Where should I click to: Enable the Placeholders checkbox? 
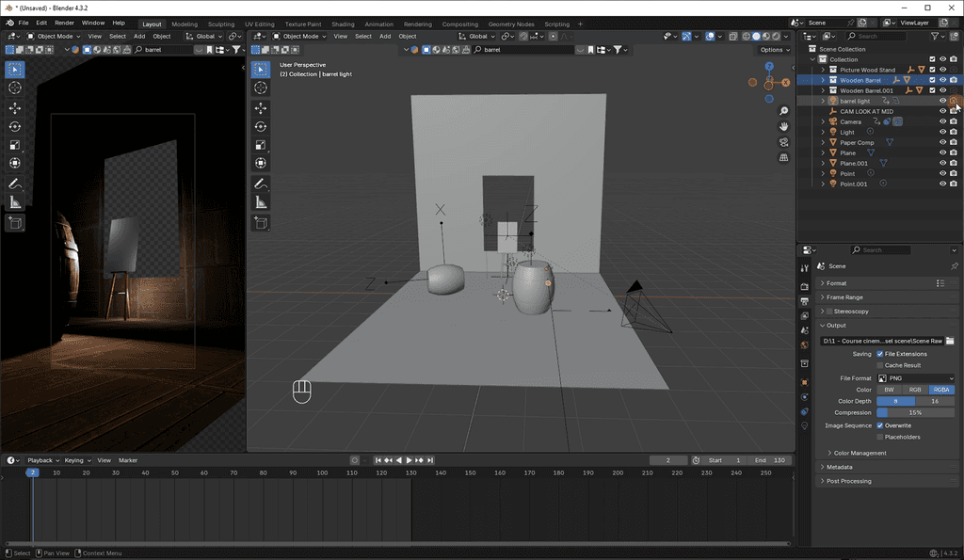click(x=879, y=437)
